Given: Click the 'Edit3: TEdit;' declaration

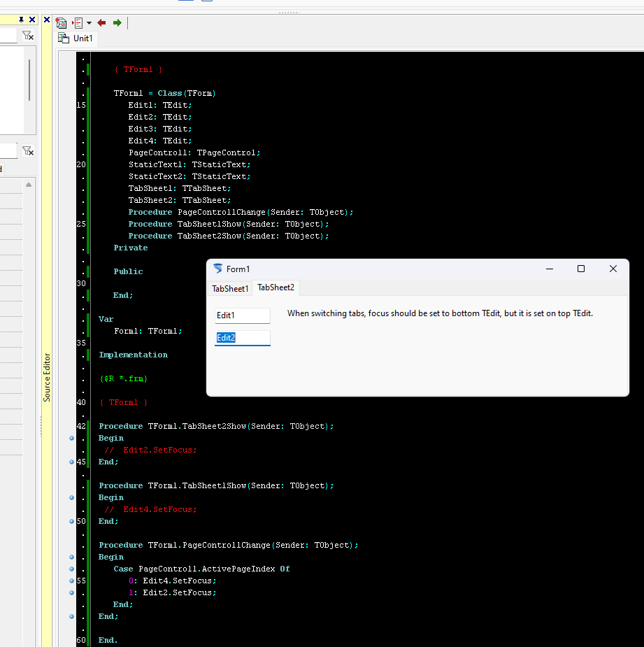Looking at the screenshot, I should coord(160,129).
